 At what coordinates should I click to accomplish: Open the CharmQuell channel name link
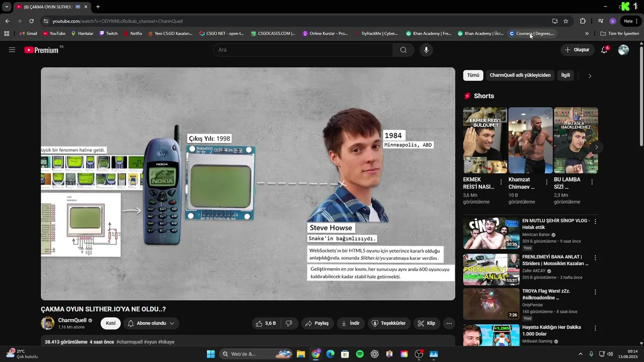(72, 320)
